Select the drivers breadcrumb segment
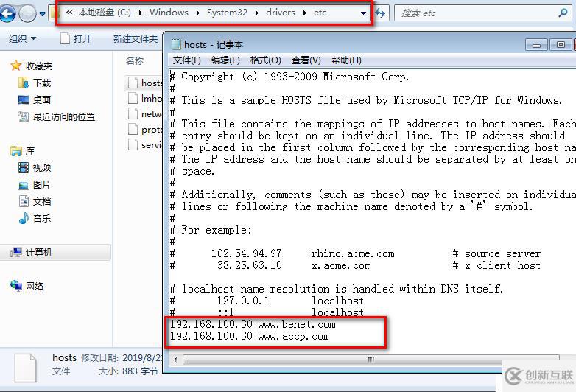The height and width of the screenshot is (392, 576). point(281,13)
